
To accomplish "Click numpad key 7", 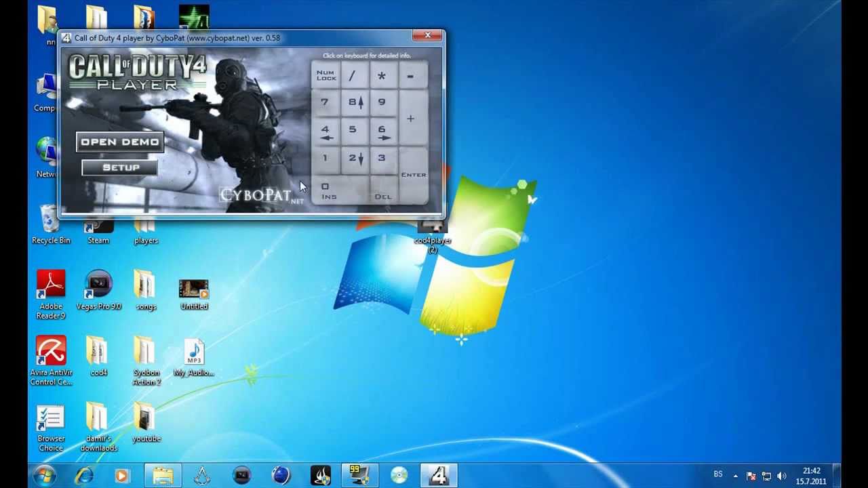I will [x=325, y=102].
